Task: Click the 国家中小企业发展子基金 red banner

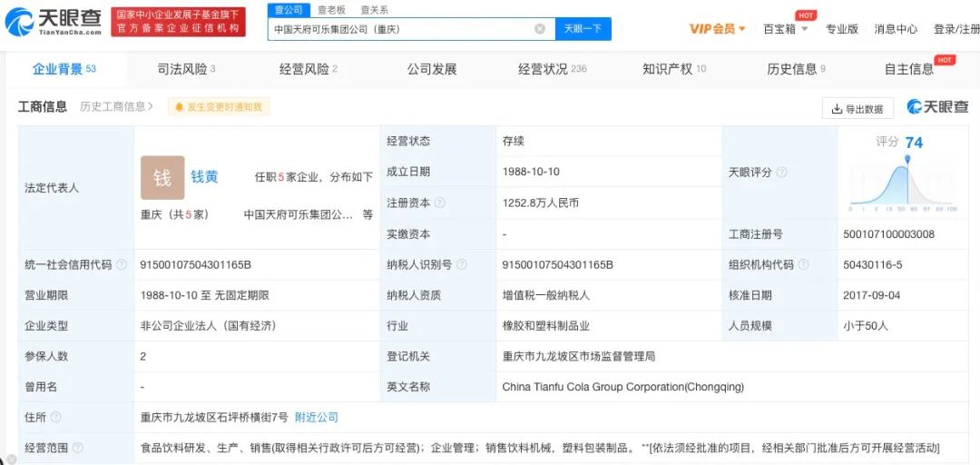Action: pos(178,22)
